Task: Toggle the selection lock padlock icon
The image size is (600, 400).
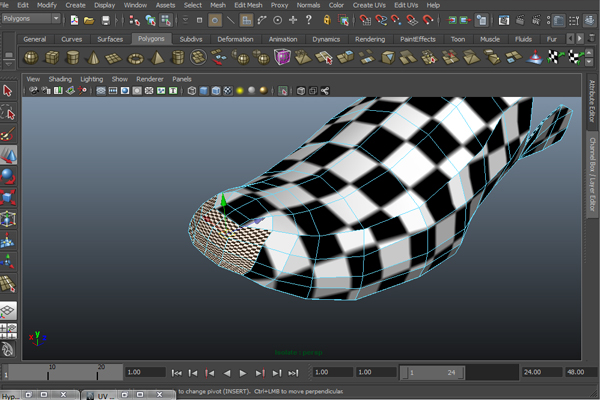Action: click(327, 20)
